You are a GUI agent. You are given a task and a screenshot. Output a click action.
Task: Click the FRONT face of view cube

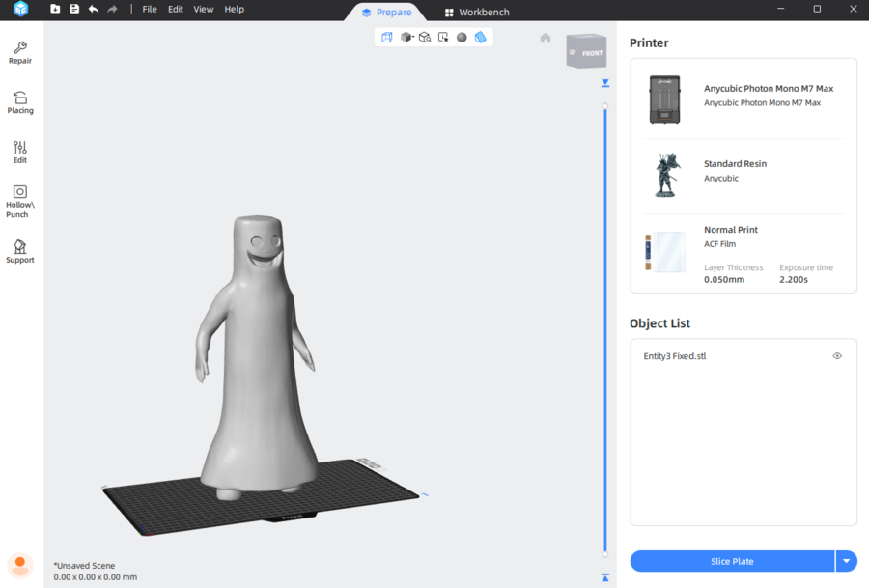tap(591, 53)
